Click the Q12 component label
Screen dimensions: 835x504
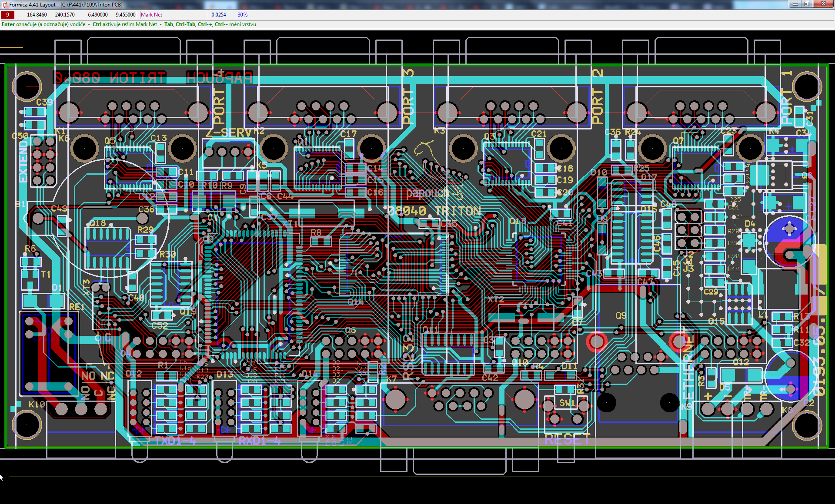point(741,362)
